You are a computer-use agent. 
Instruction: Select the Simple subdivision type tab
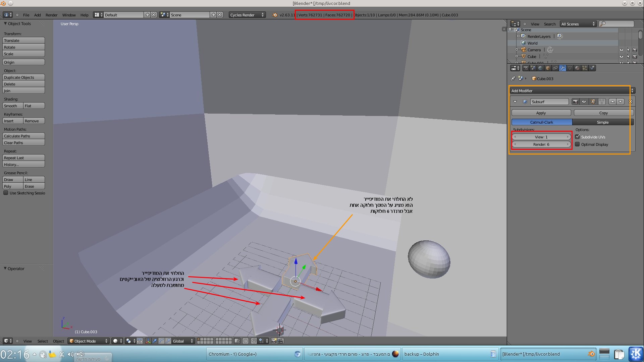point(602,122)
